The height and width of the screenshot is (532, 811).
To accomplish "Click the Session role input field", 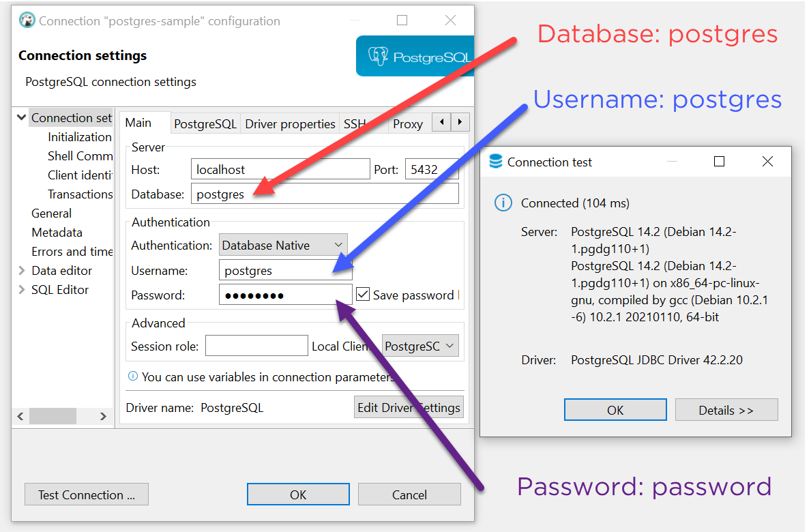I will pyautogui.click(x=256, y=345).
